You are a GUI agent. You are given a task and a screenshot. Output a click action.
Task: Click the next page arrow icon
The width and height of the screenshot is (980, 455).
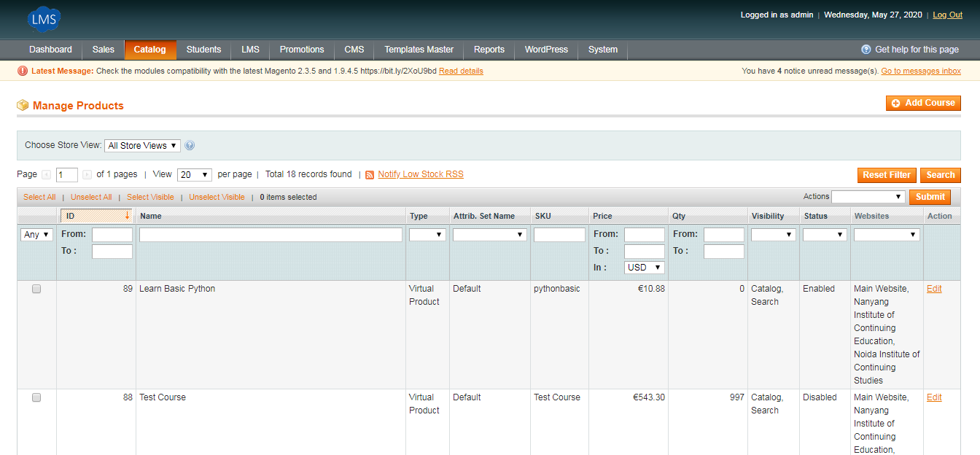point(87,175)
